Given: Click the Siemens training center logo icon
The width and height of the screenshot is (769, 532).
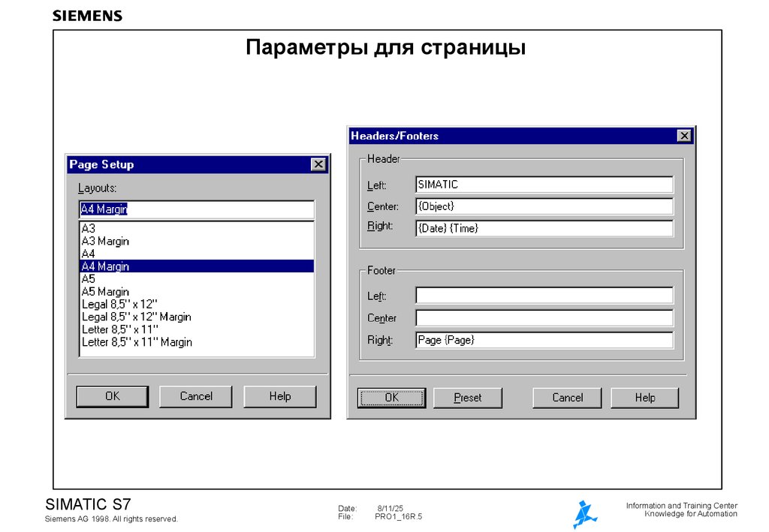Looking at the screenshot, I should pos(584,514).
